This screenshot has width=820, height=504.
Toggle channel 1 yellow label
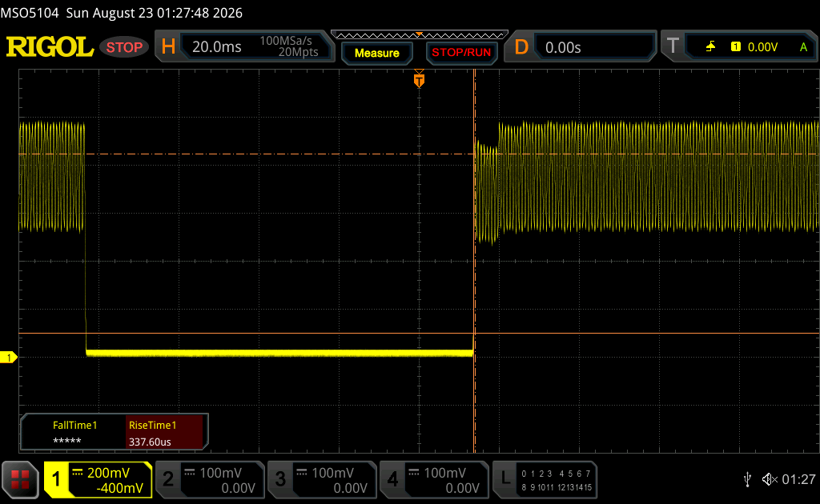56,479
